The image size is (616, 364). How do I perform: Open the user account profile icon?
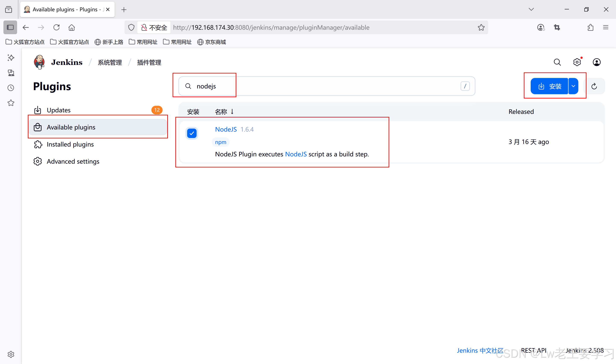(x=596, y=62)
